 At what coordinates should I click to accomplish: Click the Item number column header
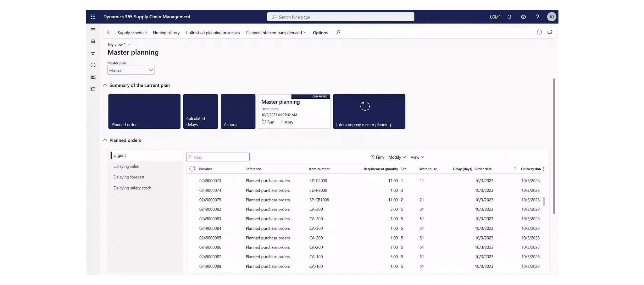pos(319,169)
